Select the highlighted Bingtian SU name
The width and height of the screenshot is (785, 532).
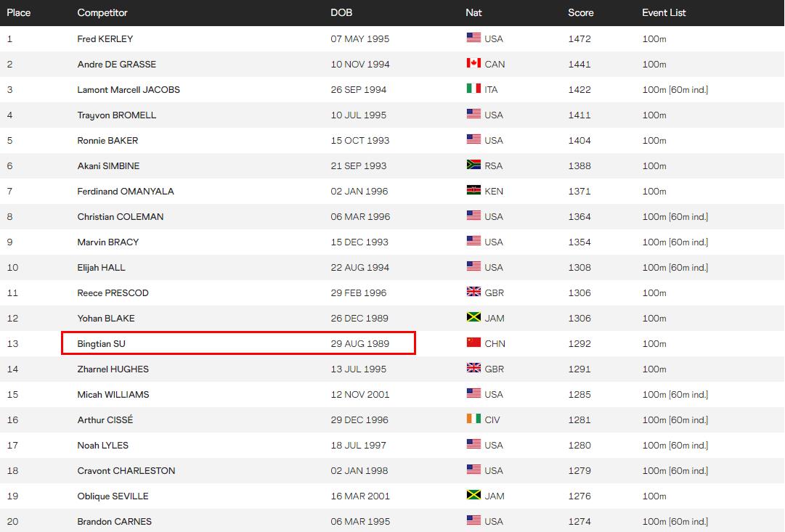point(102,343)
